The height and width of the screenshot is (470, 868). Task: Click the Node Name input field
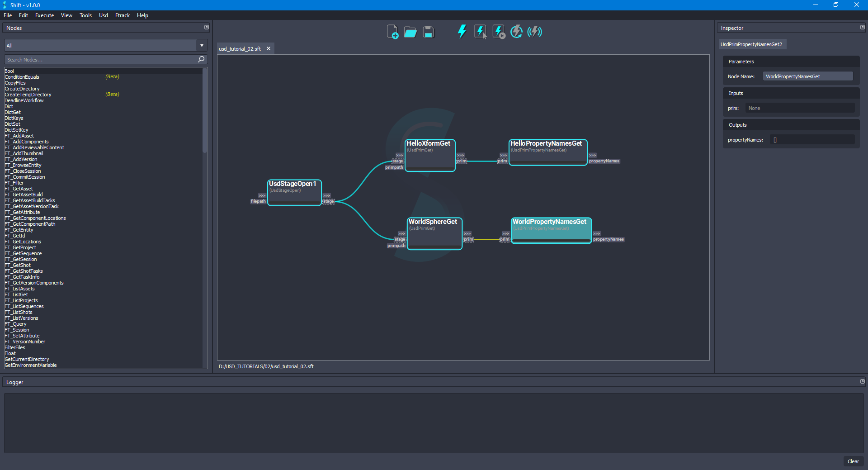coord(807,76)
